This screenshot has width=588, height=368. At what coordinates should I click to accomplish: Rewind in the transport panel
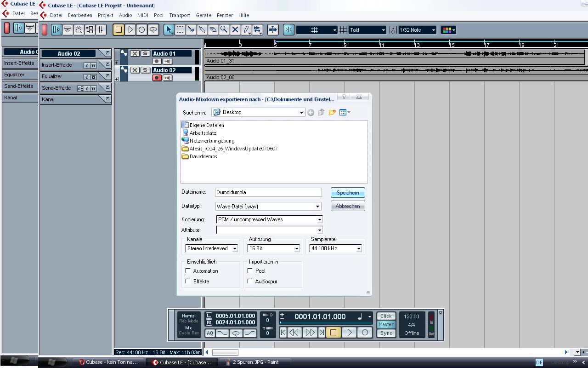[x=294, y=332]
